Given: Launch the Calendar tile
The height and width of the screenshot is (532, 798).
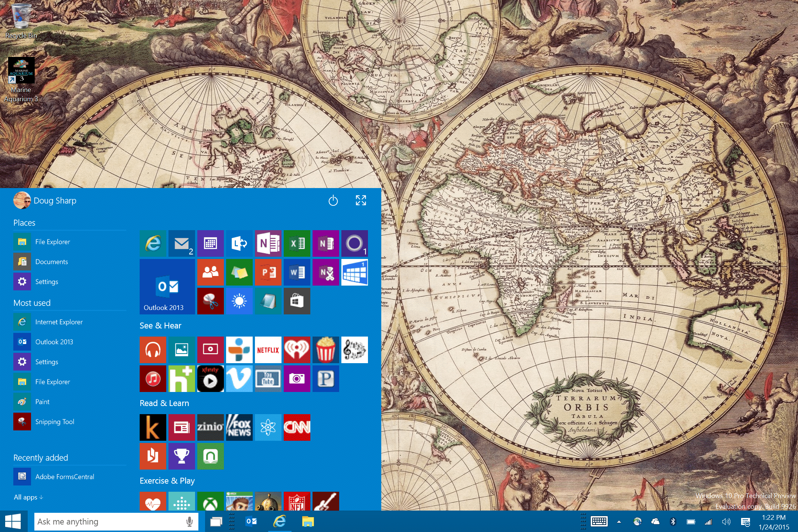Looking at the screenshot, I should tap(211, 243).
